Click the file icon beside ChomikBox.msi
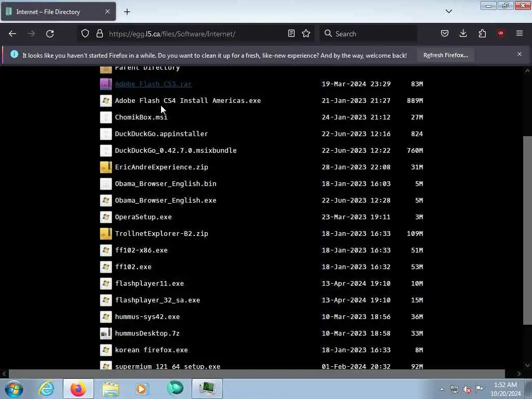The height and width of the screenshot is (399, 532). (x=106, y=117)
